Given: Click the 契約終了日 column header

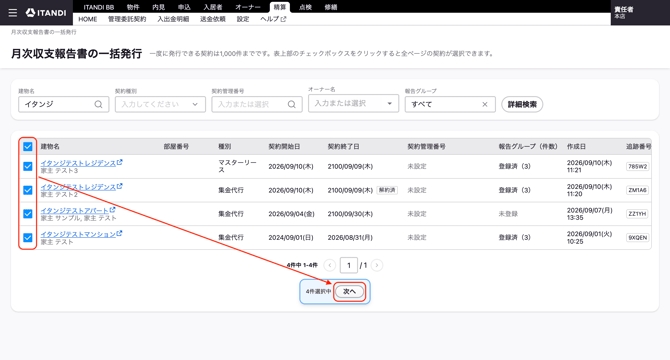Looking at the screenshot, I should [344, 146].
